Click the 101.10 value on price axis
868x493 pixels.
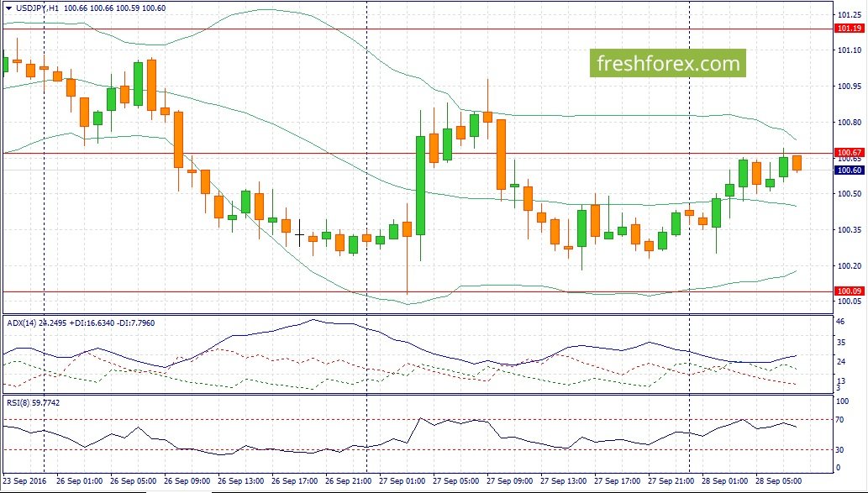[x=850, y=50]
